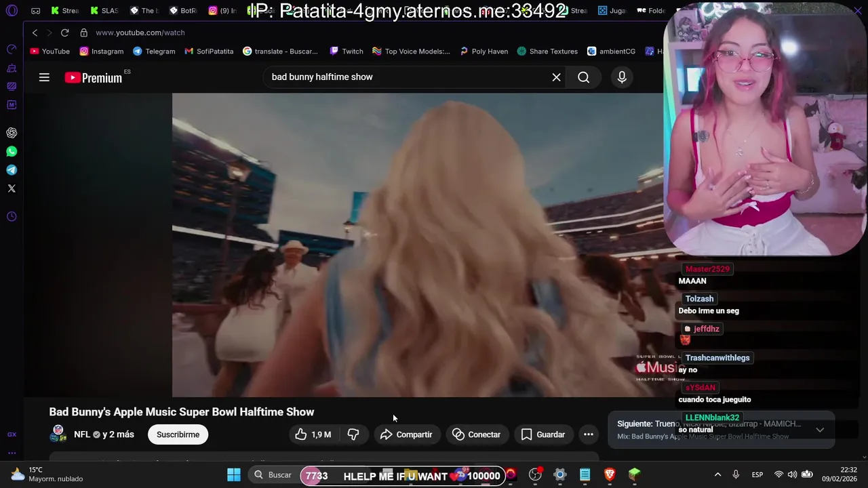Image resolution: width=868 pixels, height=488 pixels.
Task: Switch to the SLAS browser tab
Action: tap(104, 11)
